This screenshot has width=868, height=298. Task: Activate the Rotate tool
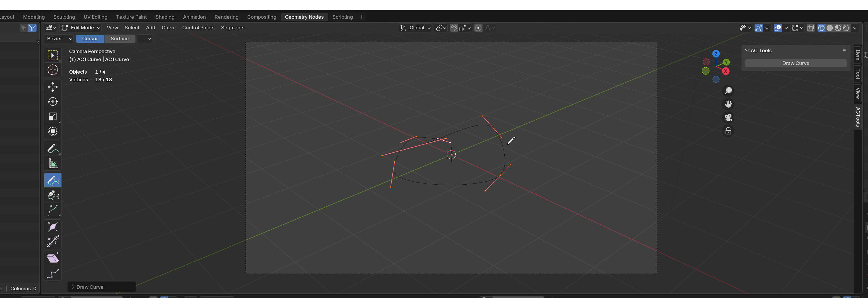(x=53, y=102)
